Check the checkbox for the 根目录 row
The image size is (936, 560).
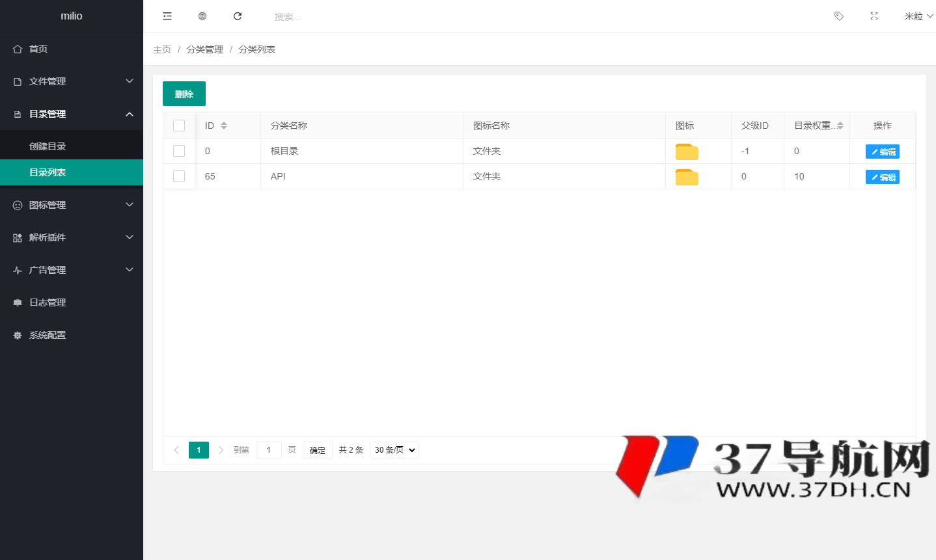coord(179,151)
